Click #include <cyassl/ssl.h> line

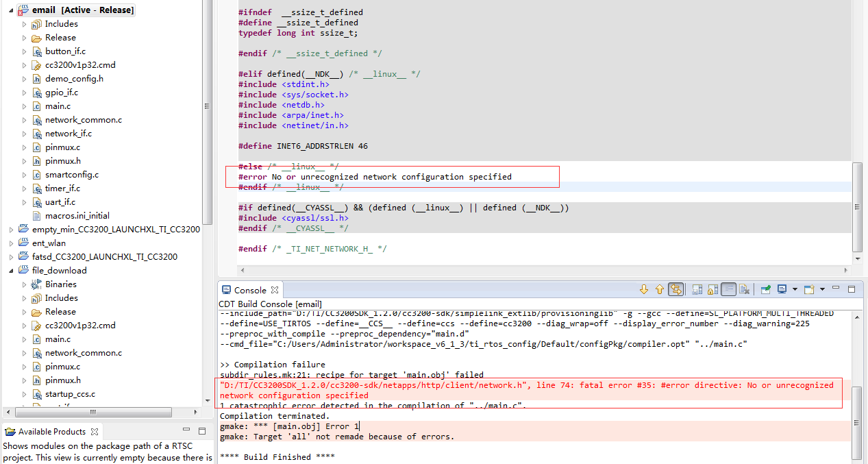pos(293,218)
